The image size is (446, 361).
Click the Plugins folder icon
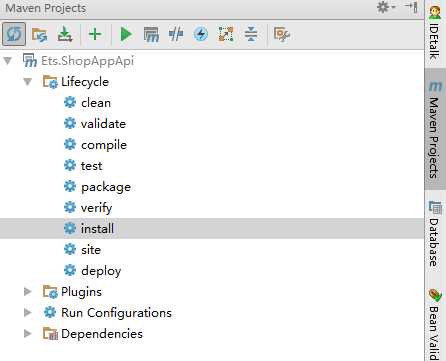50,292
